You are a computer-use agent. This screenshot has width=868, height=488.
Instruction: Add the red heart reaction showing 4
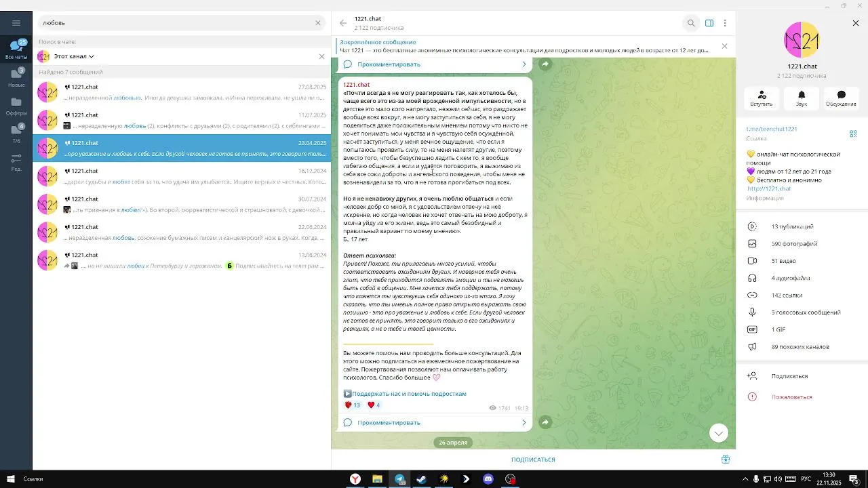tap(374, 405)
